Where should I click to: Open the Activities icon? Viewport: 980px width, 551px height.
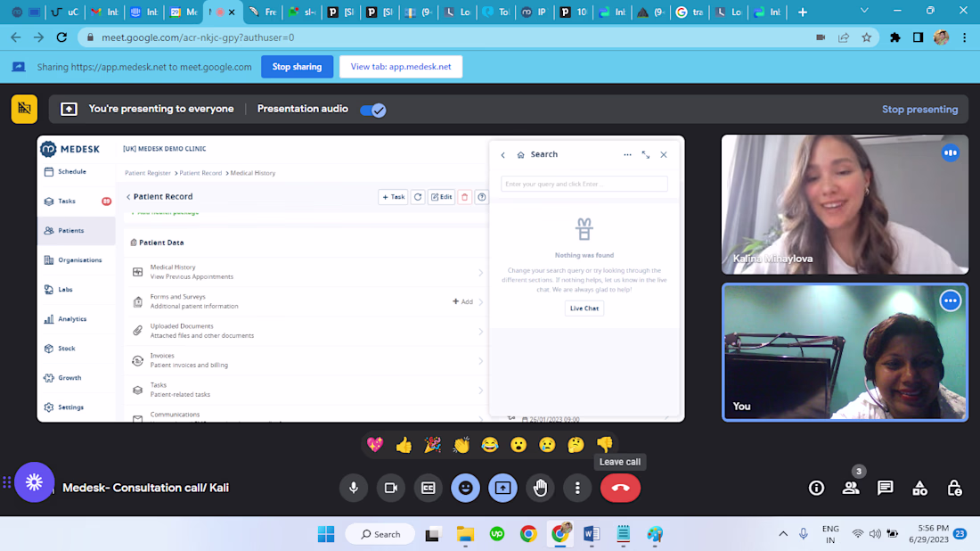(x=919, y=488)
